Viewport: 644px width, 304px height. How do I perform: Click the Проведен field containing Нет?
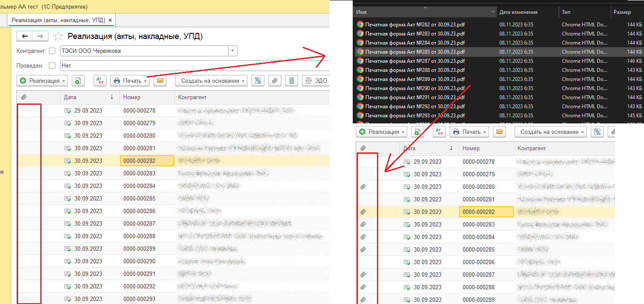195,66
